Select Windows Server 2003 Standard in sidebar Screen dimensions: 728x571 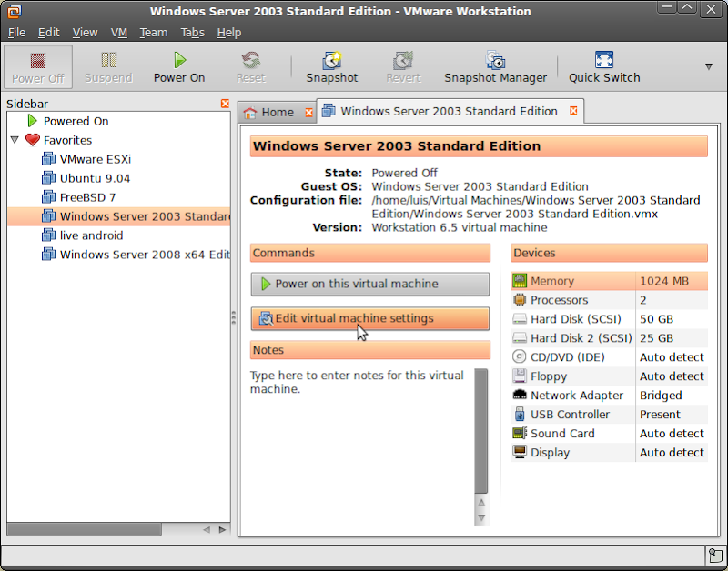pyautogui.click(x=119, y=216)
